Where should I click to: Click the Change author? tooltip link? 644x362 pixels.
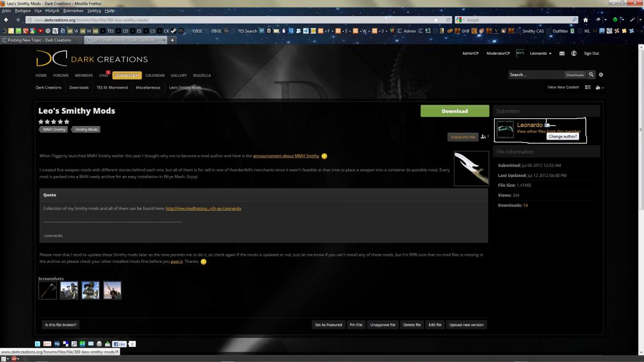[x=562, y=136]
